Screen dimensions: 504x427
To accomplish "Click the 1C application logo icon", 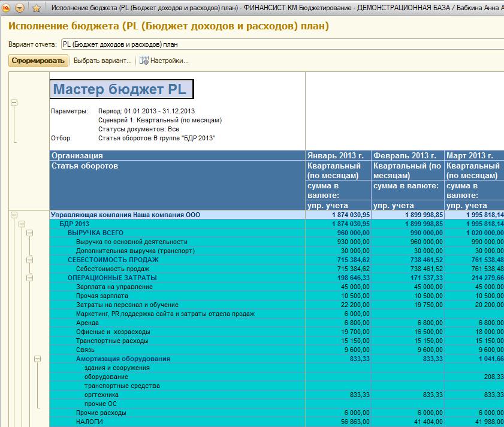I will pyautogui.click(x=7, y=8).
